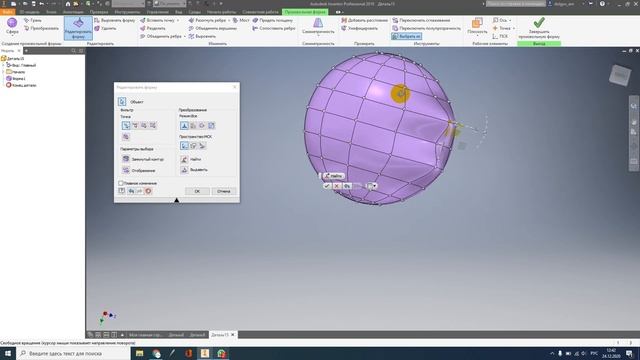This screenshot has height=360, width=640.
Task: Toggle Переключить сглаживание in ribbon
Action: (421, 20)
